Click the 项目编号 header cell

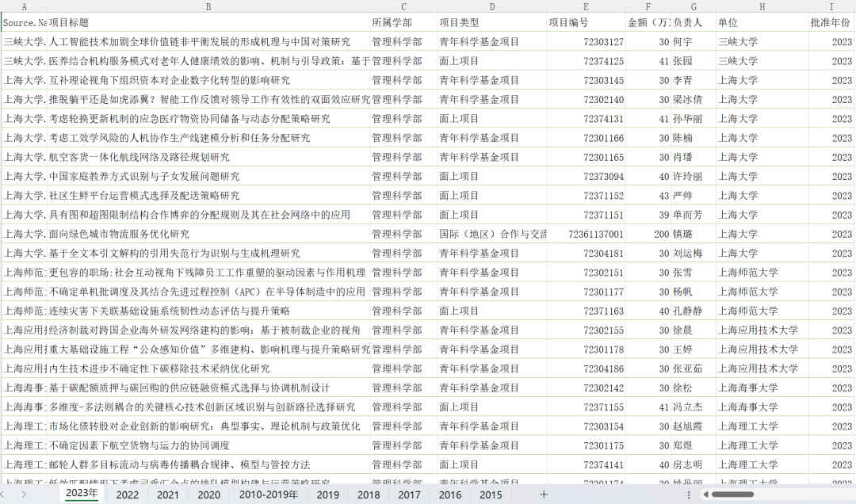click(x=586, y=22)
